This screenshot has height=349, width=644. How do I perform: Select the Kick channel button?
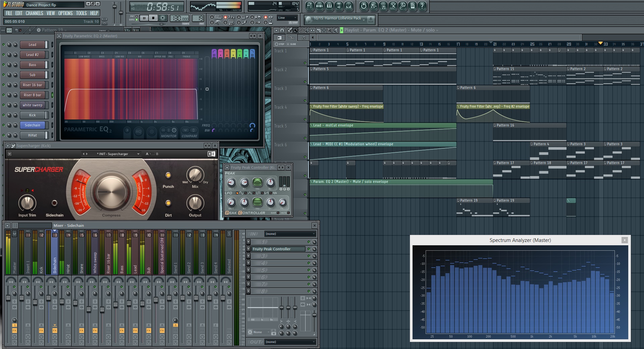tap(33, 115)
